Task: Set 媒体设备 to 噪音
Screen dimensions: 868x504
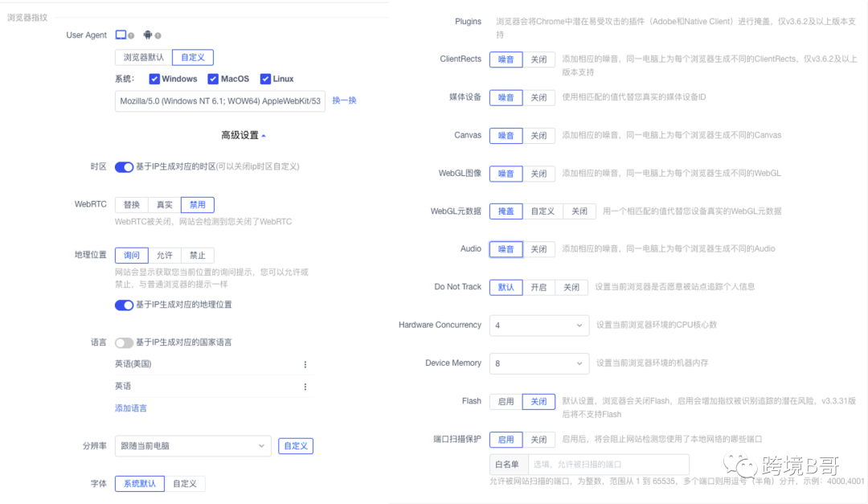Action: [506, 97]
